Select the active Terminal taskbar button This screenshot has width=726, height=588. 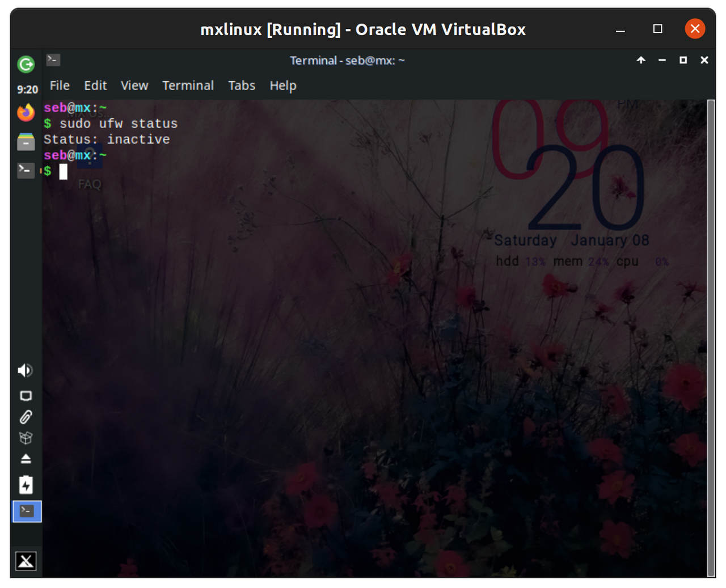pos(27,511)
